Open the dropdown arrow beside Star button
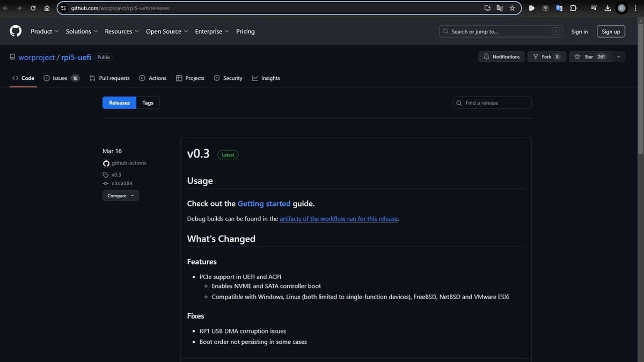The width and height of the screenshot is (644, 362). (x=619, y=57)
